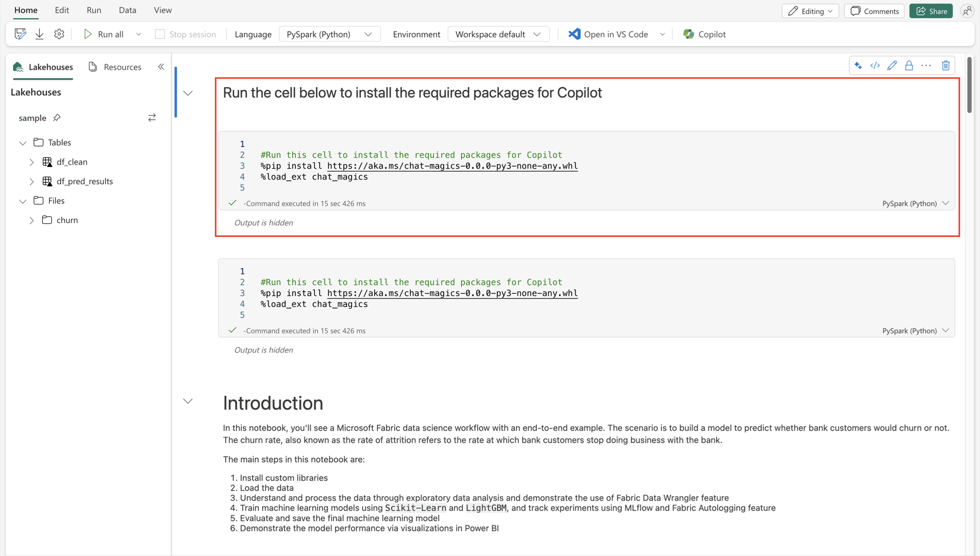The height and width of the screenshot is (556, 980).
Task: Lock the cell using the lock icon
Action: pos(909,65)
